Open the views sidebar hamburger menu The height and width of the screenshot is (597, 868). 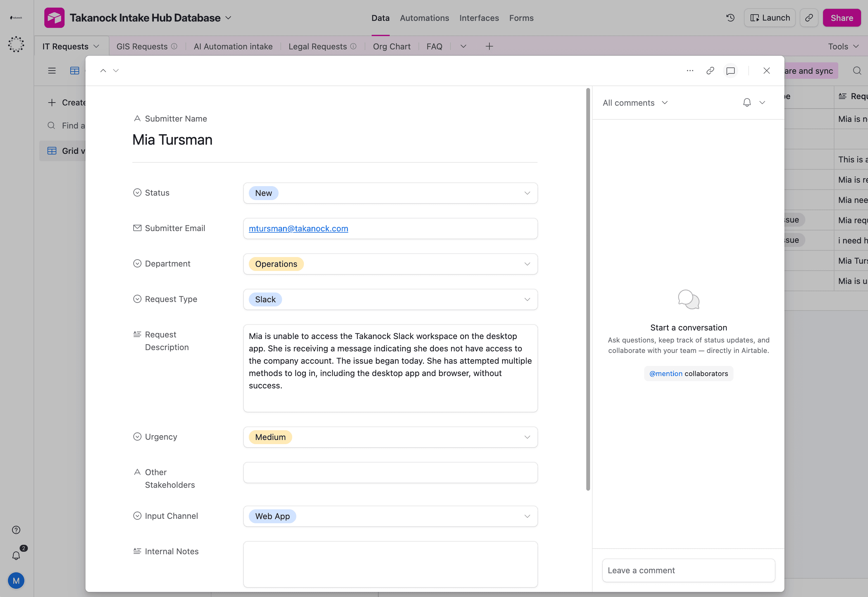(52, 71)
